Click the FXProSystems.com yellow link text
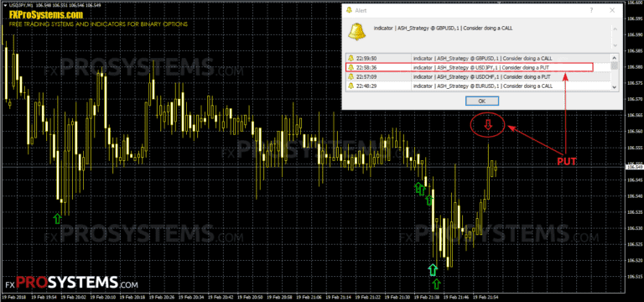The height and width of the screenshot is (302, 644). coord(46,15)
